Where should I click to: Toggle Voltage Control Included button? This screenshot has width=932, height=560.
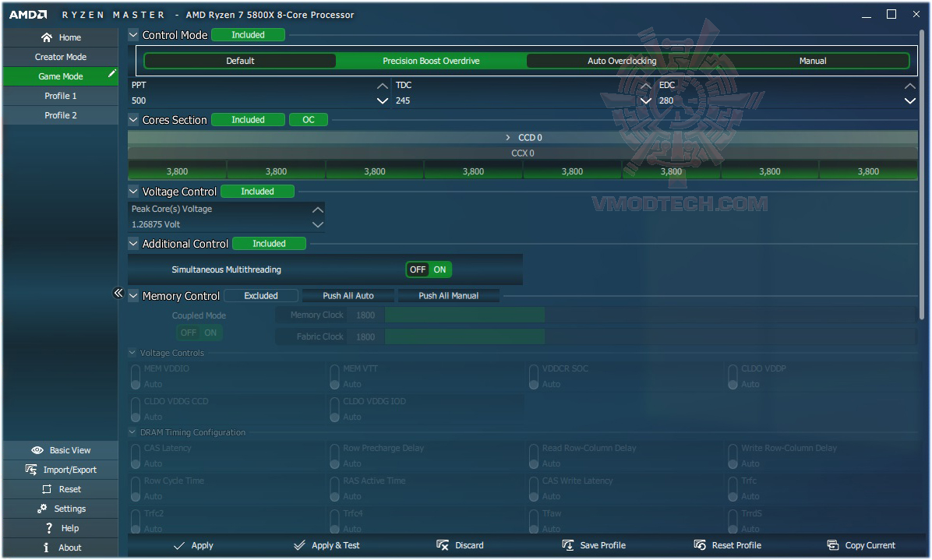tap(257, 192)
